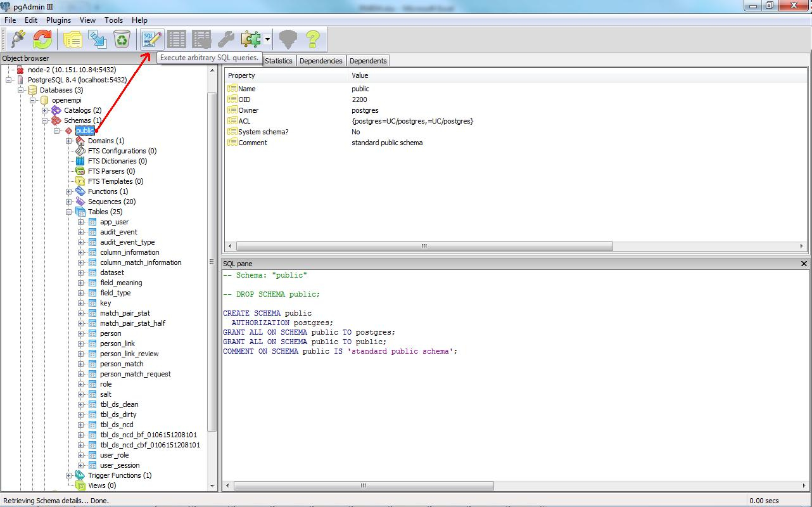812x507 pixels.
Task: Select the Statistics tab
Action: point(279,60)
